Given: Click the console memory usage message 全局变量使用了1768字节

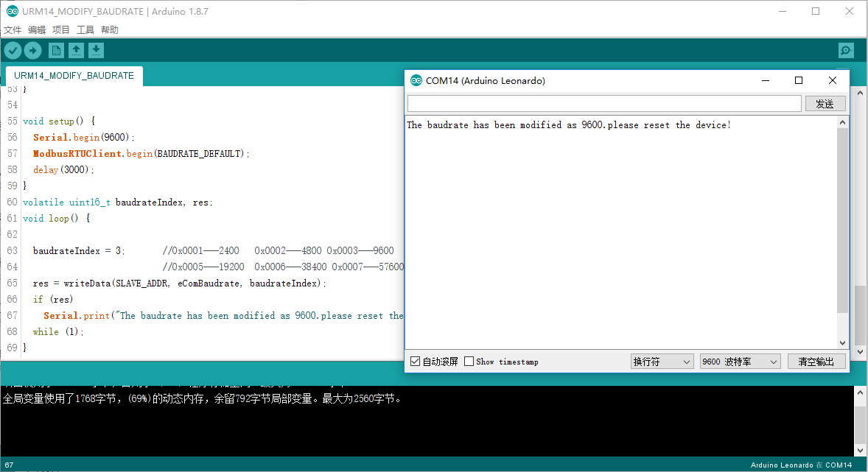Looking at the screenshot, I should pos(202,398).
